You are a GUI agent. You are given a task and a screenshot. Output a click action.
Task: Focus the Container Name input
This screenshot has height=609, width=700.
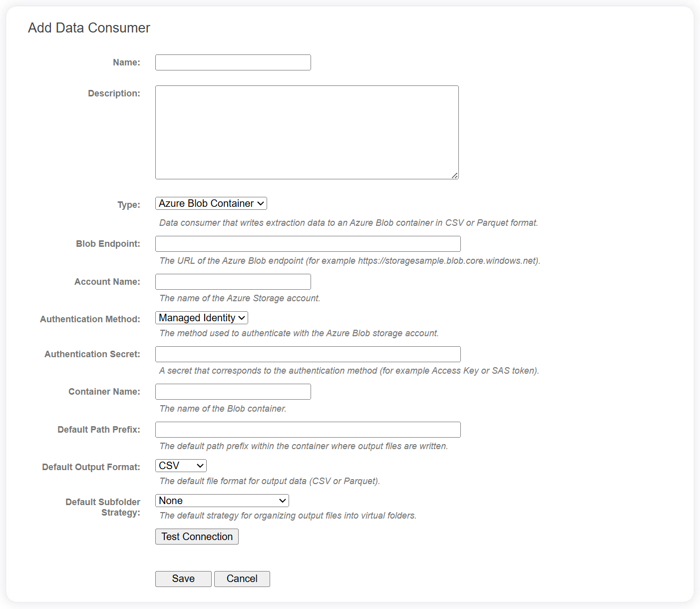233,392
